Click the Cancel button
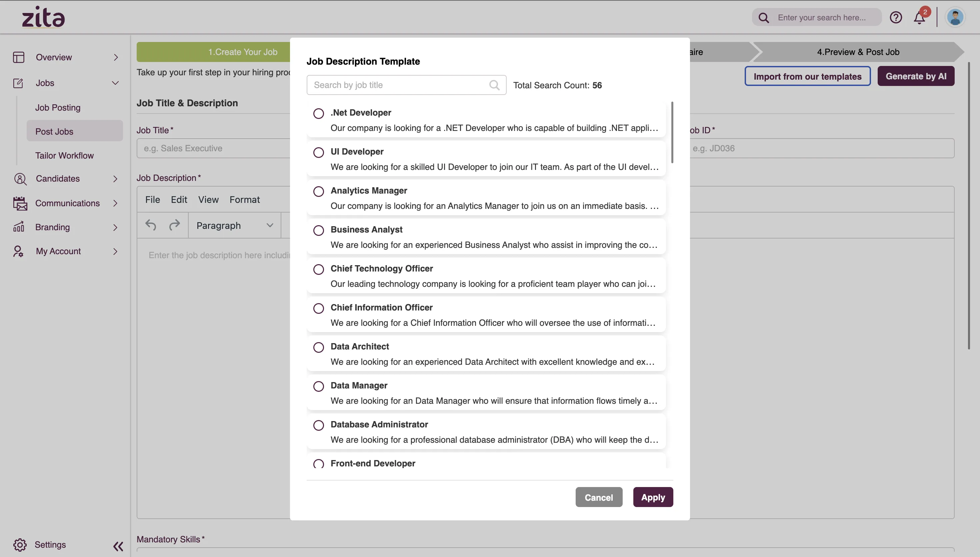The image size is (980, 557). pos(598,496)
